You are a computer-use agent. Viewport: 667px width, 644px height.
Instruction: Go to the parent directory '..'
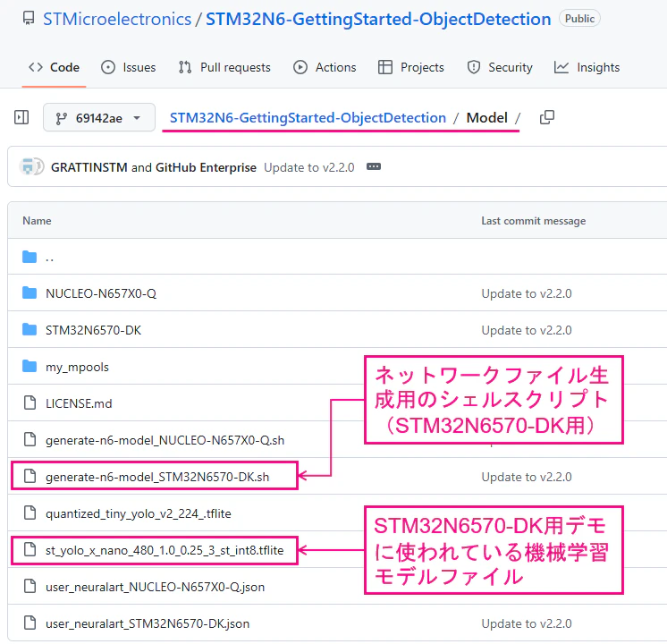click(x=50, y=257)
